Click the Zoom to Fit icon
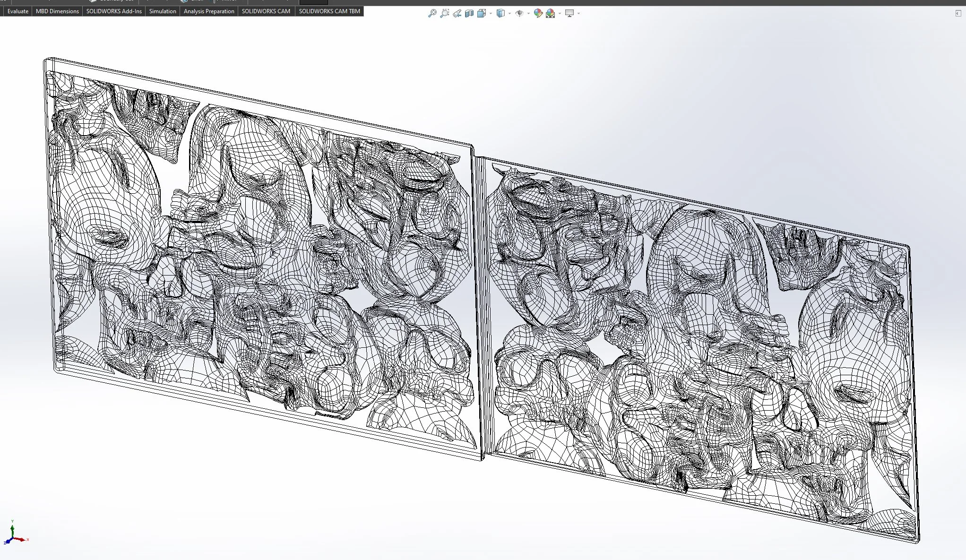 click(432, 13)
